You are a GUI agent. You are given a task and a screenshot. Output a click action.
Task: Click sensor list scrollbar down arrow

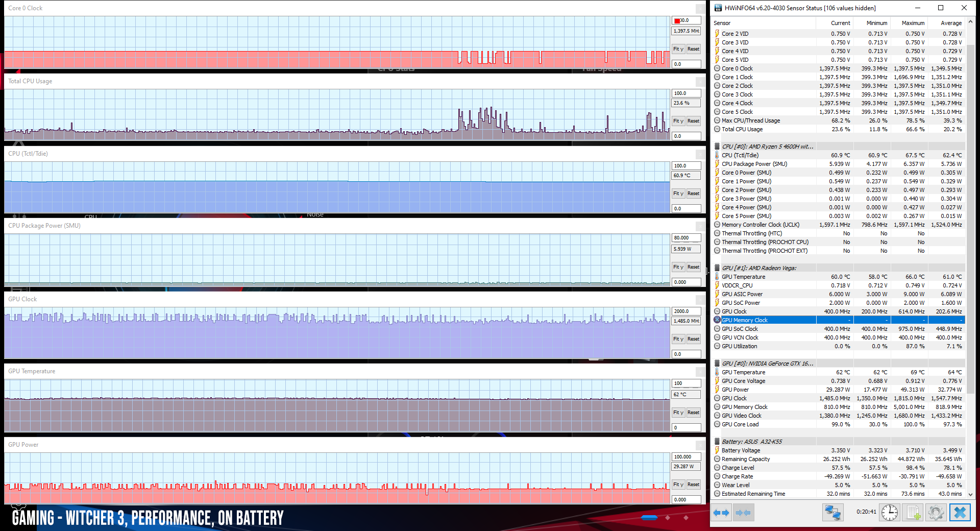pos(970,494)
